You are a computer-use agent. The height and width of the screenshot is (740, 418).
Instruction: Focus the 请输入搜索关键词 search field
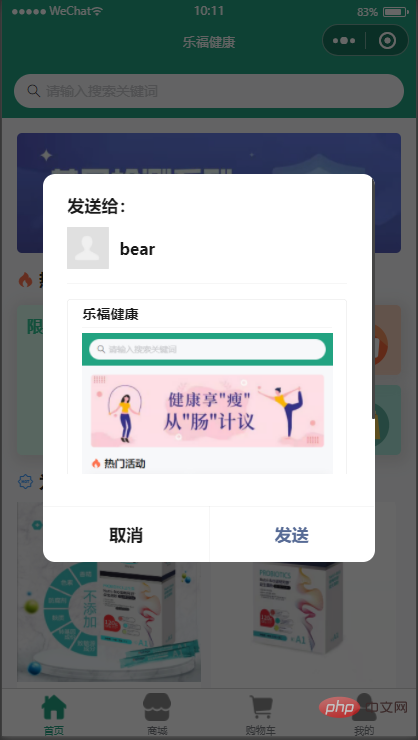(x=209, y=91)
